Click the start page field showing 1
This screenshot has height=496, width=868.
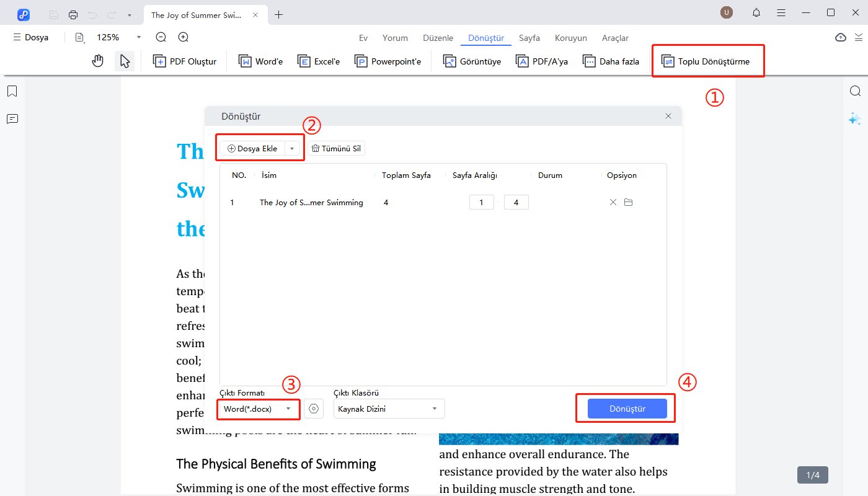[482, 202]
